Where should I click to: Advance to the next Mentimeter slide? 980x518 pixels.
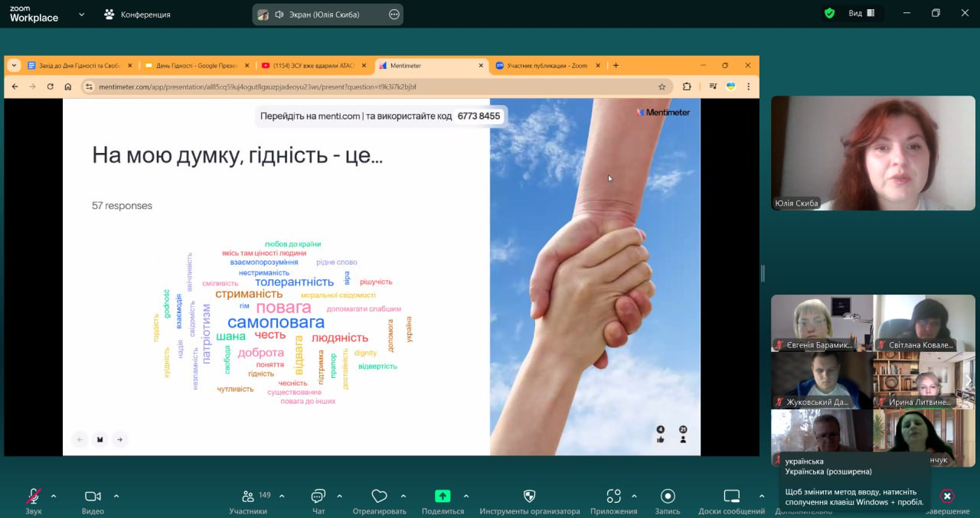click(x=119, y=439)
